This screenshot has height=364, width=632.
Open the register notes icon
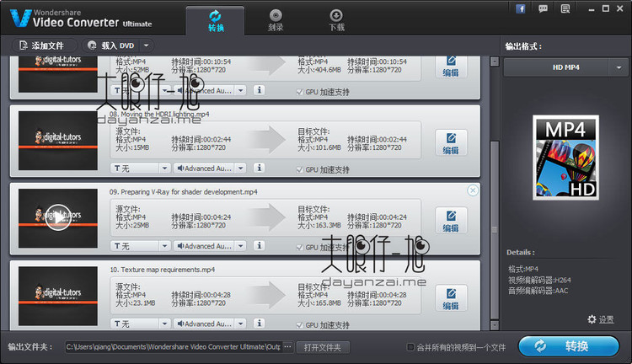pyautogui.click(x=565, y=8)
